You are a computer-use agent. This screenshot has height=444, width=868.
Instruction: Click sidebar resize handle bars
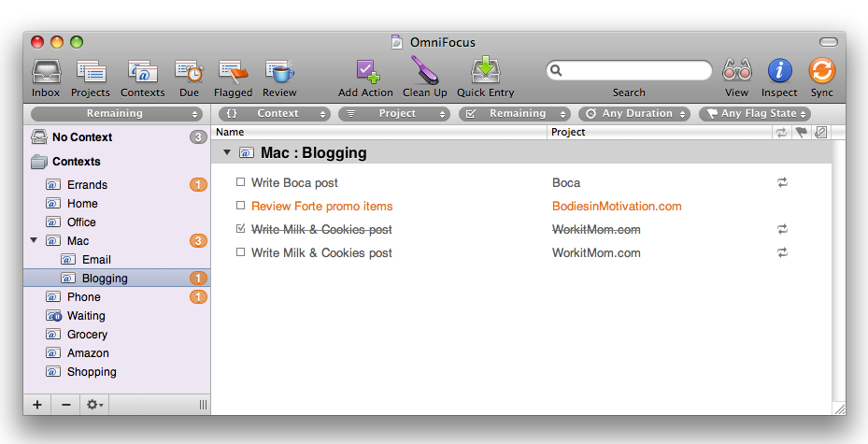tap(203, 405)
